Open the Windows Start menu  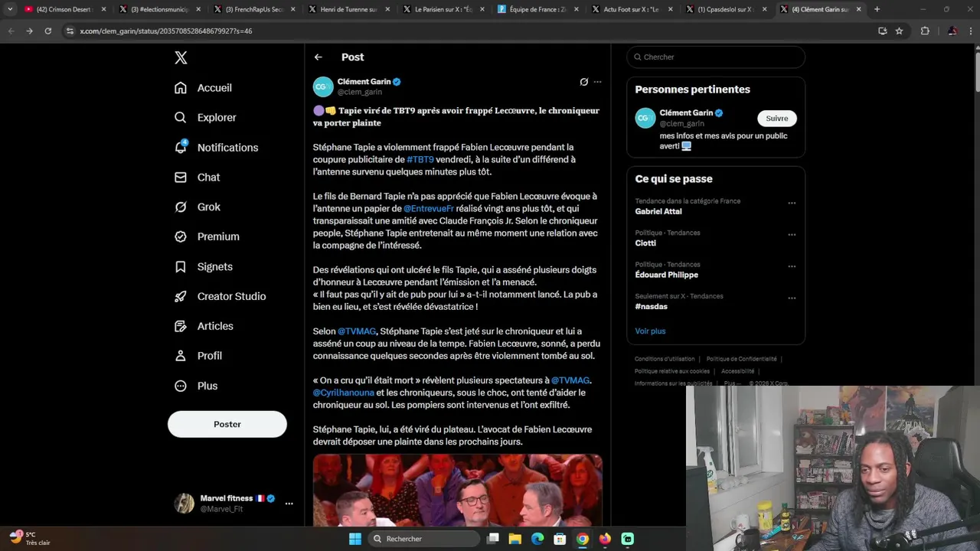click(355, 539)
